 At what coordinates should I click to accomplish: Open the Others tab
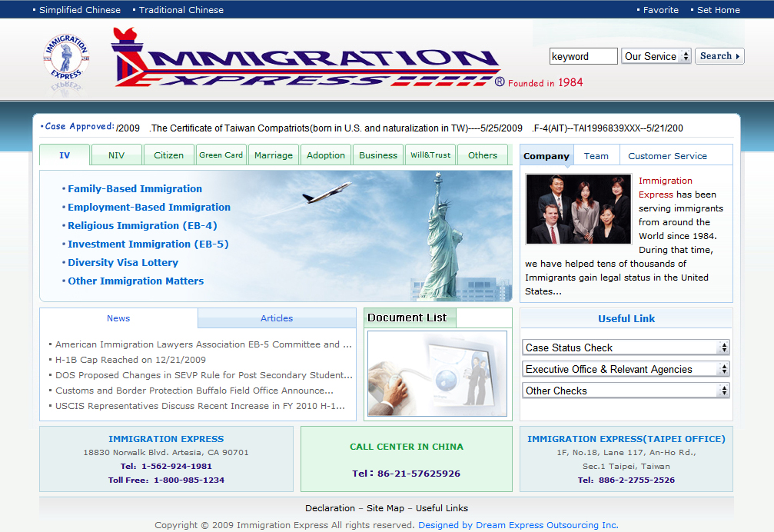tap(483, 155)
